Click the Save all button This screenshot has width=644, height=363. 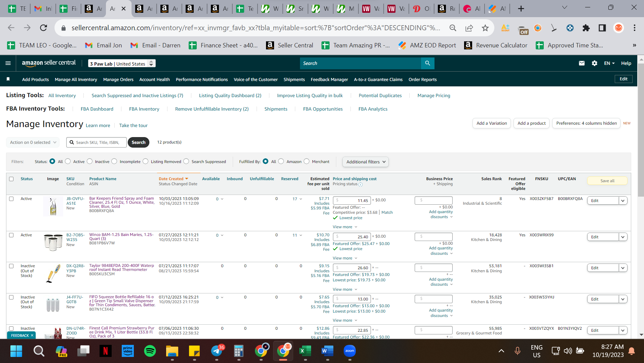(x=607, y=181)
